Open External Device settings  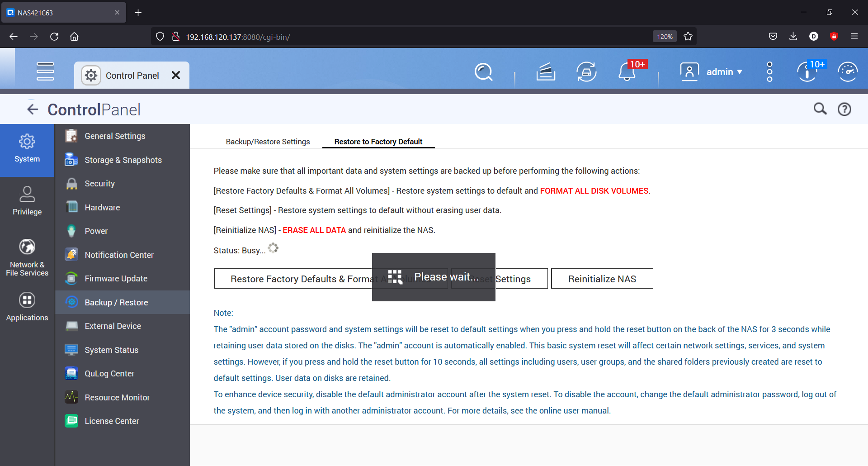122,326
